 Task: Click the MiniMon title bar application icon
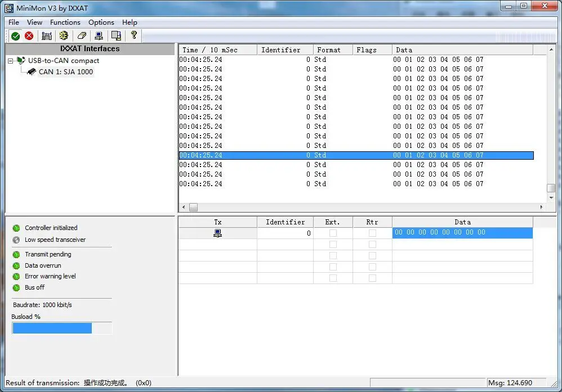10,8
